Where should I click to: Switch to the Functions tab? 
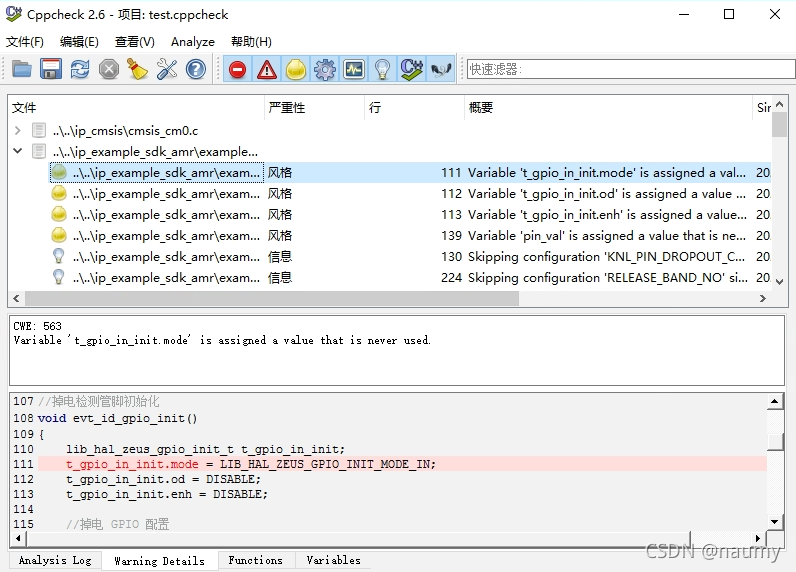click(x=255, y=560)
